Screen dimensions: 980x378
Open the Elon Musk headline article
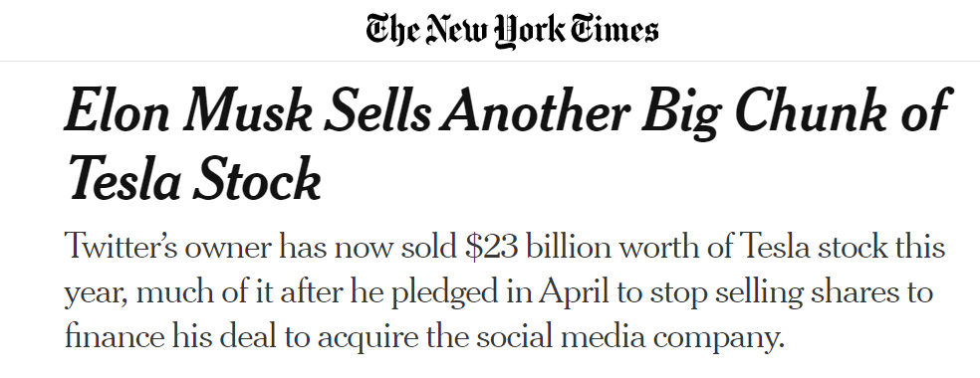tap(507, 144)
